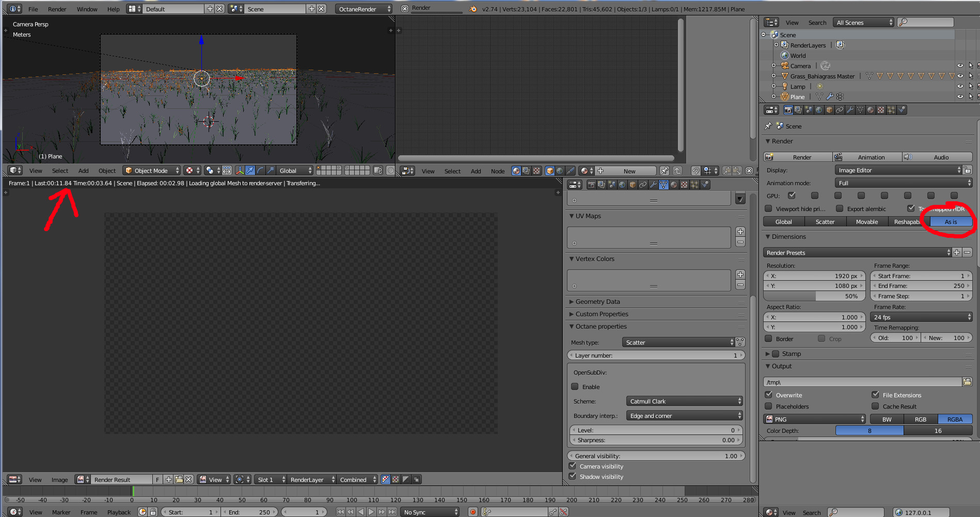Viewport: 980px width, 517px height.
Task: Open the Particles properties tab (sparkles icon)
Action: (891, 110)
